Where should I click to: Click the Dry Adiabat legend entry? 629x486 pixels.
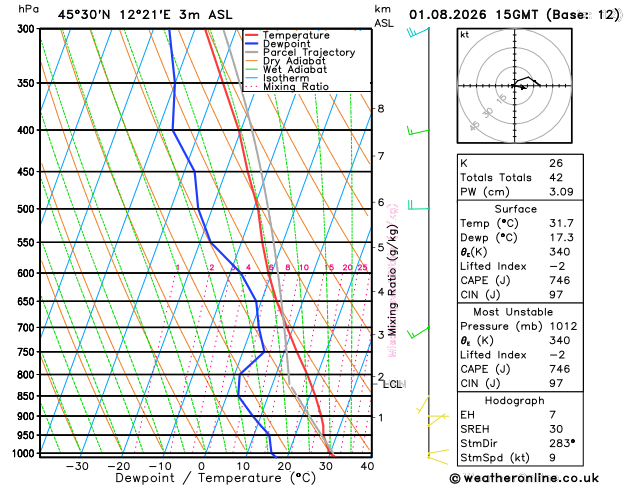pos(285,61)
